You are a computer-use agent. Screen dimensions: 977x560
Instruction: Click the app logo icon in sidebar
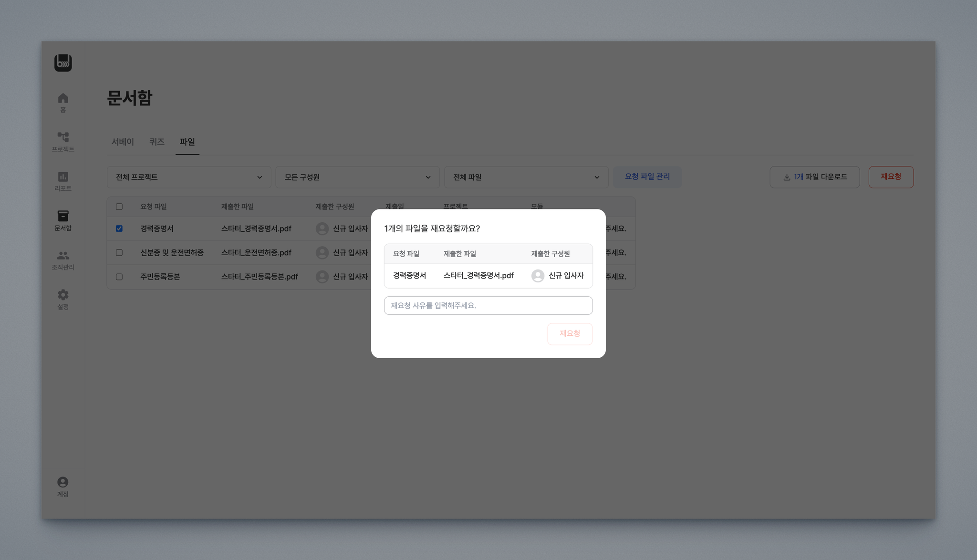click(x=63, y=62)
